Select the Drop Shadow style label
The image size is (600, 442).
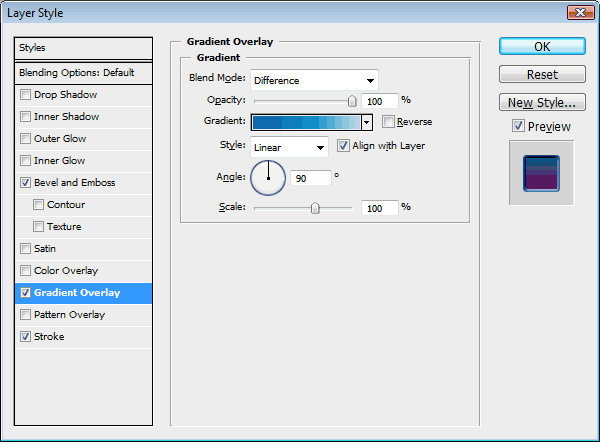(x=65, y=95)
